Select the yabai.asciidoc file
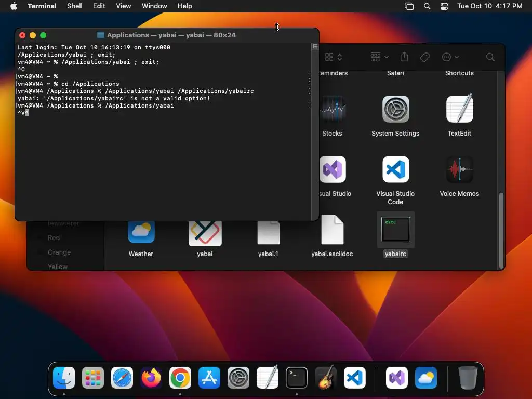The width and height of the screenshot is (532, 399). coord(332,230)
